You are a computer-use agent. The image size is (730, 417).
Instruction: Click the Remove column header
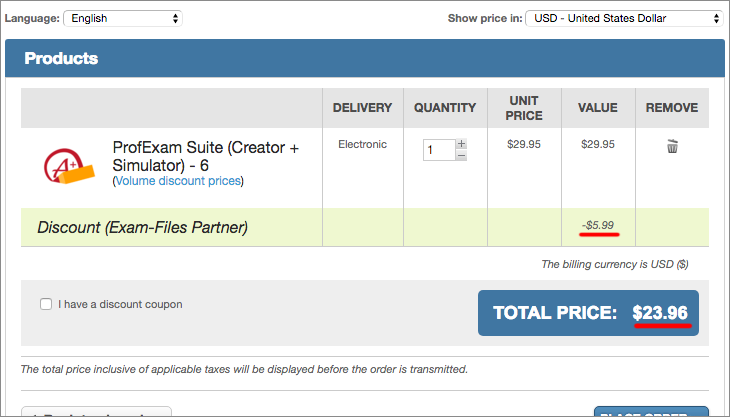tap(672, 108)
